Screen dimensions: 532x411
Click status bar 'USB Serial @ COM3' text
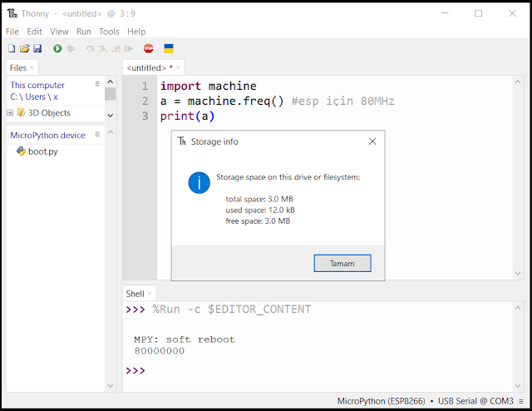(475, 401)
